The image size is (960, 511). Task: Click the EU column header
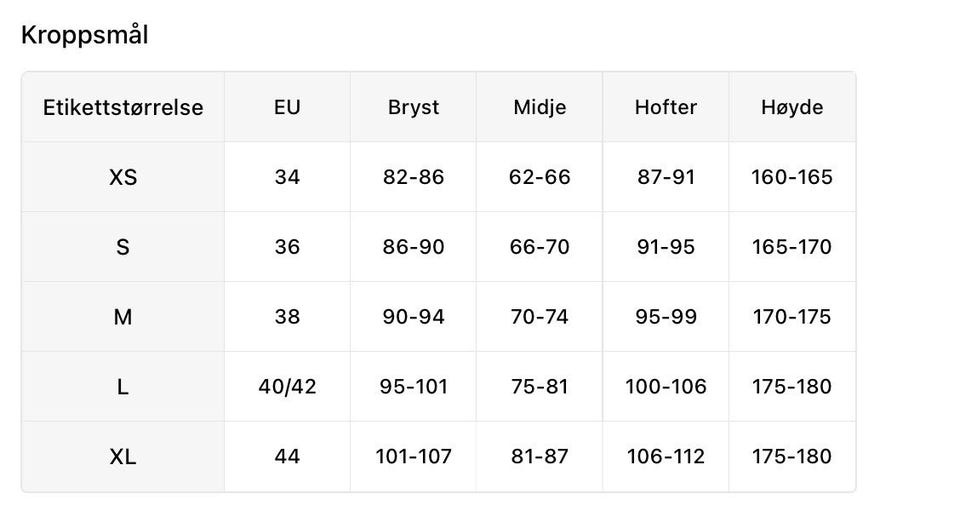pyautogui.click(x=287, y=107)
